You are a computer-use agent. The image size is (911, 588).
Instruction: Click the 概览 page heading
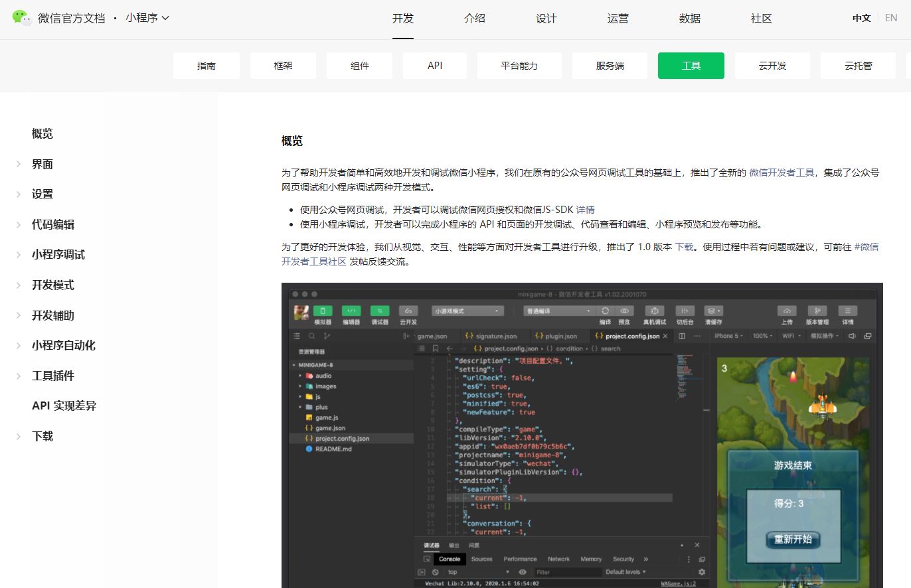[292, 141]
